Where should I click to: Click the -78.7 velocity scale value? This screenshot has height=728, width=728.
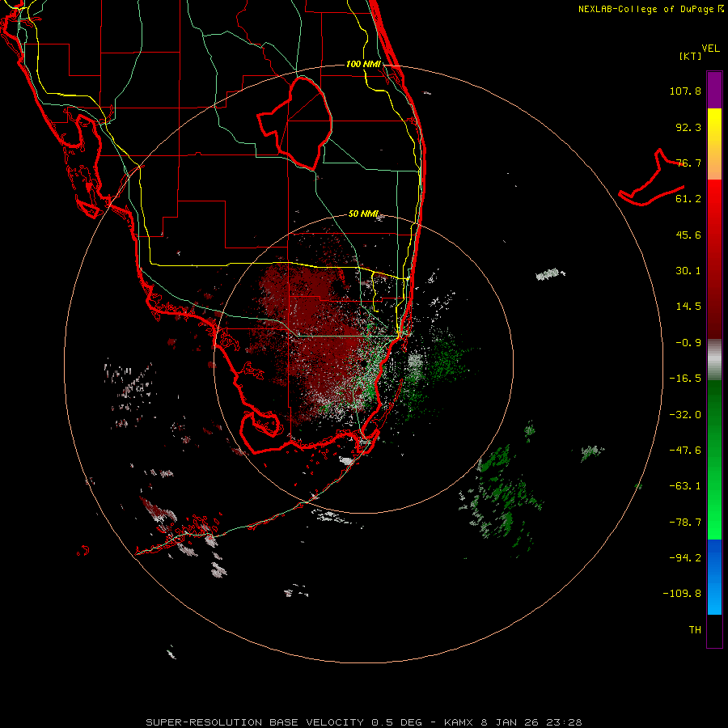[x=685, y=523]
